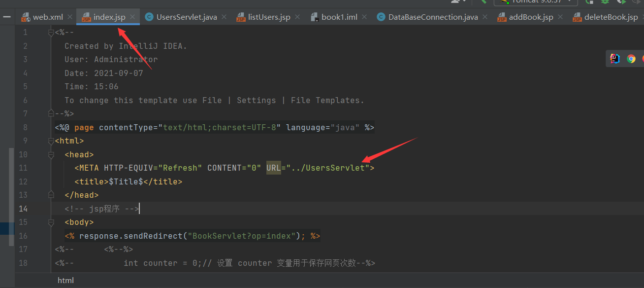Open the avatar dropdown arrow next to the profile icon
Viewport: 644px width, 288px height.
tap(463, 2)
